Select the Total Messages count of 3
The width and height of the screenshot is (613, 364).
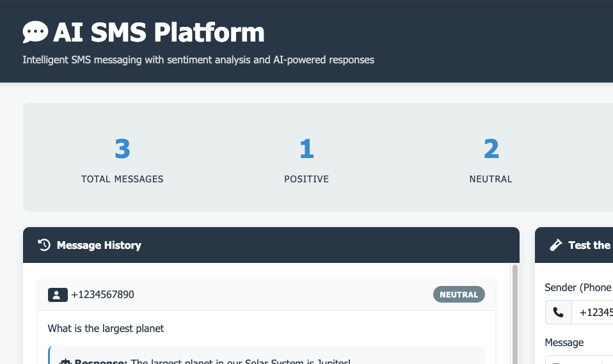(122, 149)
